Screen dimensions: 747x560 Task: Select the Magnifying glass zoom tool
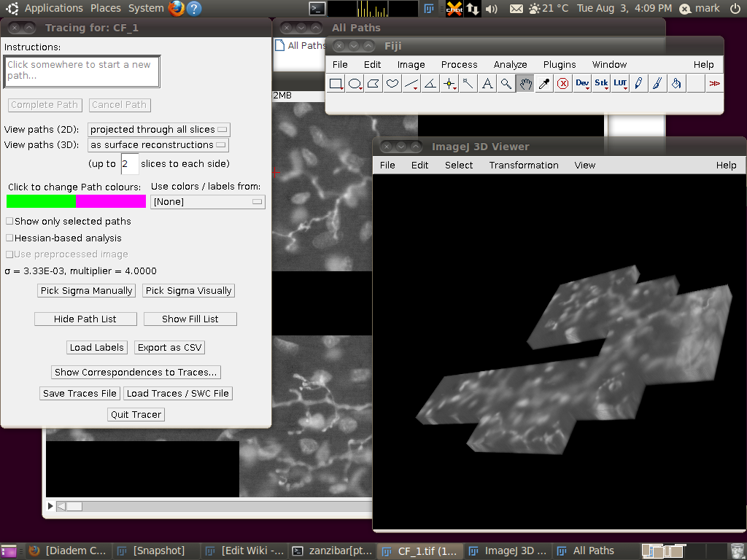click(506, 84)
